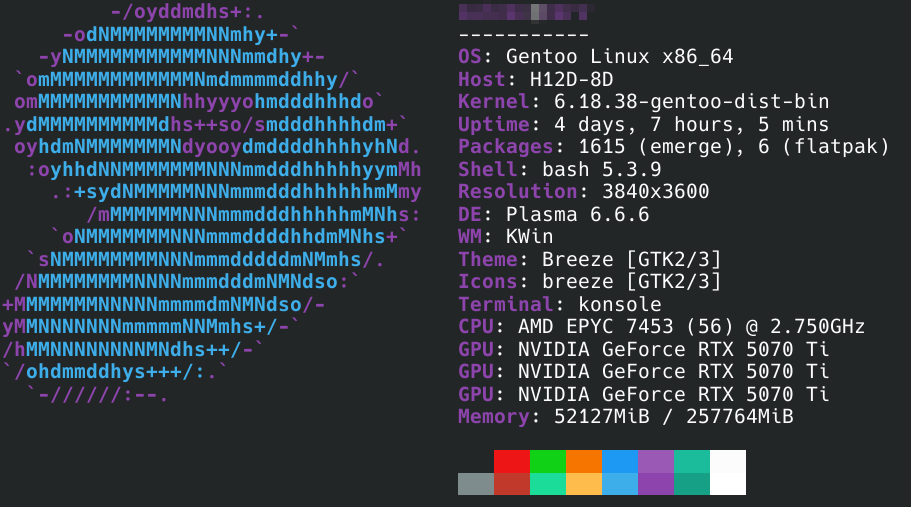The image size is (911, 507).
Task: Click the icons value 'breeze [GTK2/3]'
Action: pyautogui.click(x=631, y=282)
